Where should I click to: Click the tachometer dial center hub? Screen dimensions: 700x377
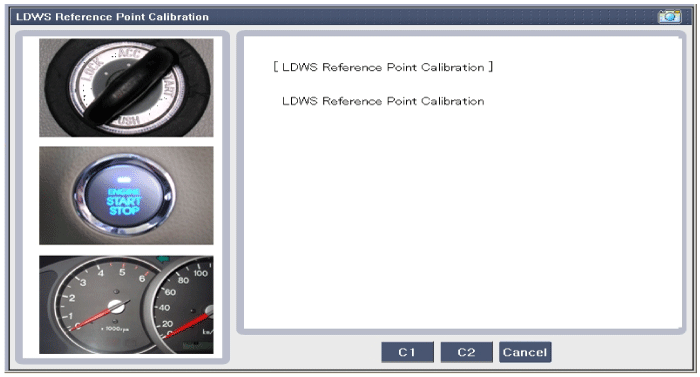point(116,306)
